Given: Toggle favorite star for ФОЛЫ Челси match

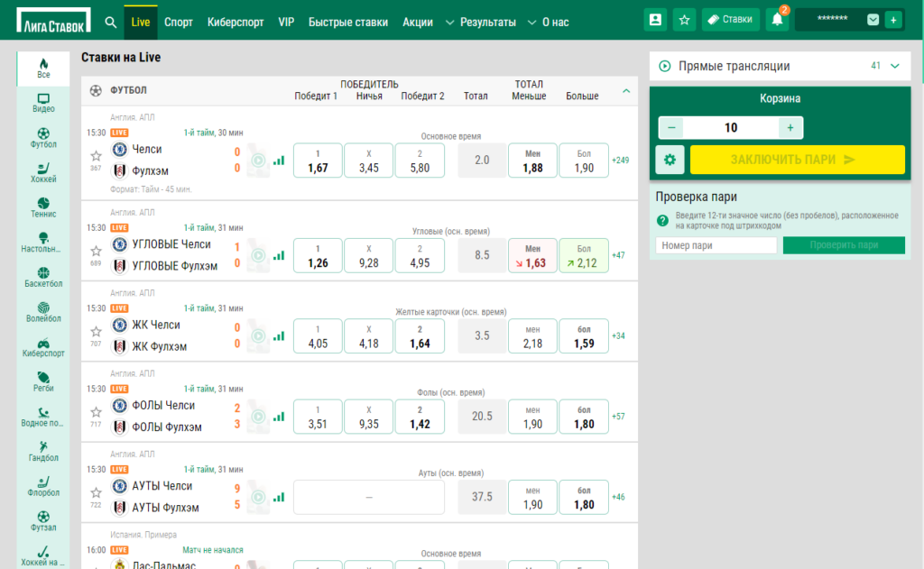Looking at the screenshot, I should [96, 412].
